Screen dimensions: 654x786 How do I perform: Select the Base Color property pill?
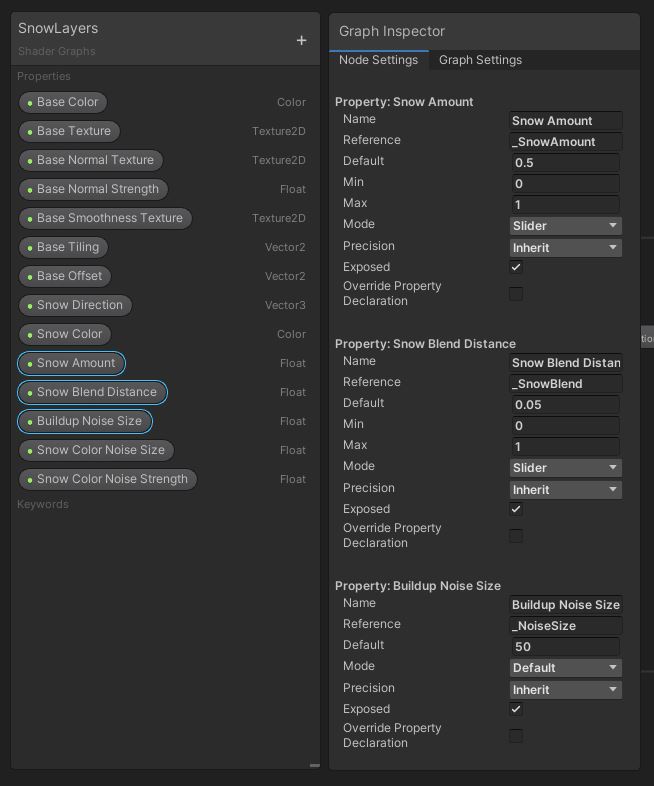point(63,102)
